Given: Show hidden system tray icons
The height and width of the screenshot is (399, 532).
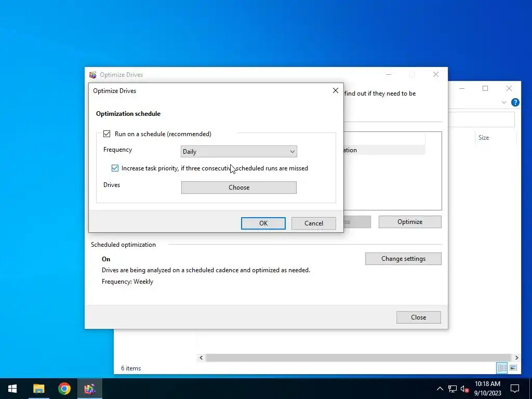Looking at the screenshot, I should click(x=440, y=389).
